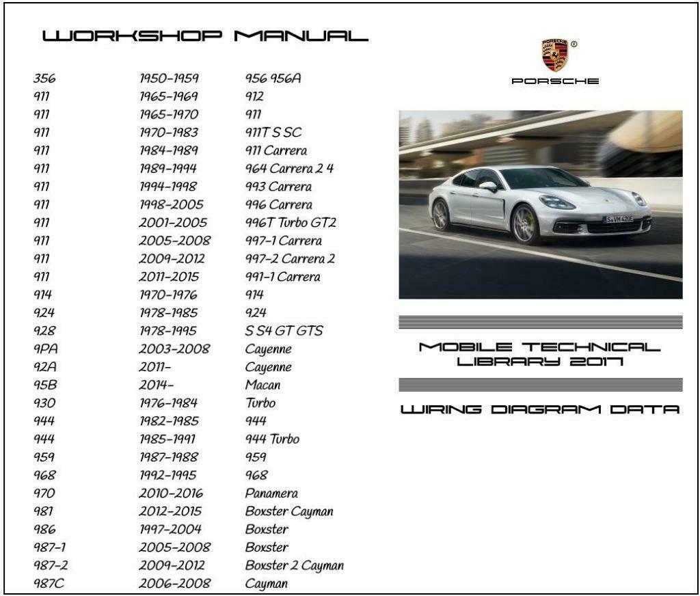
Task: Select the MOBILE TECHNICAL LIBRARY 2017 title
Action: [540, 354]
